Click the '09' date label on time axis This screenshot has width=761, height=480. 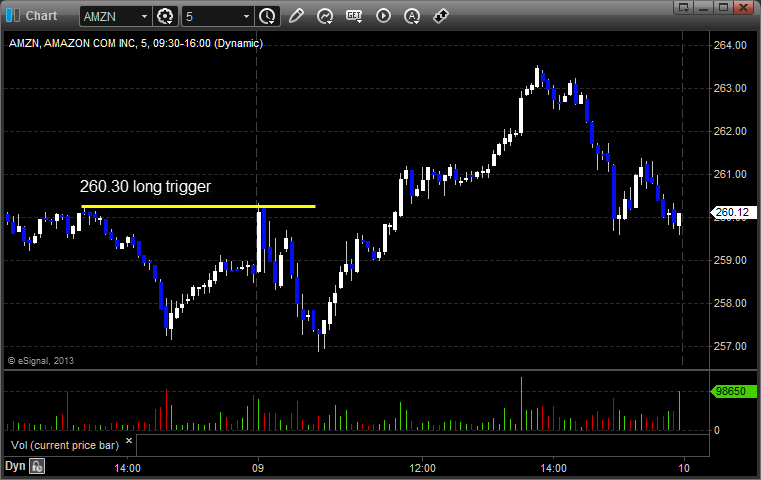[258, 468]
